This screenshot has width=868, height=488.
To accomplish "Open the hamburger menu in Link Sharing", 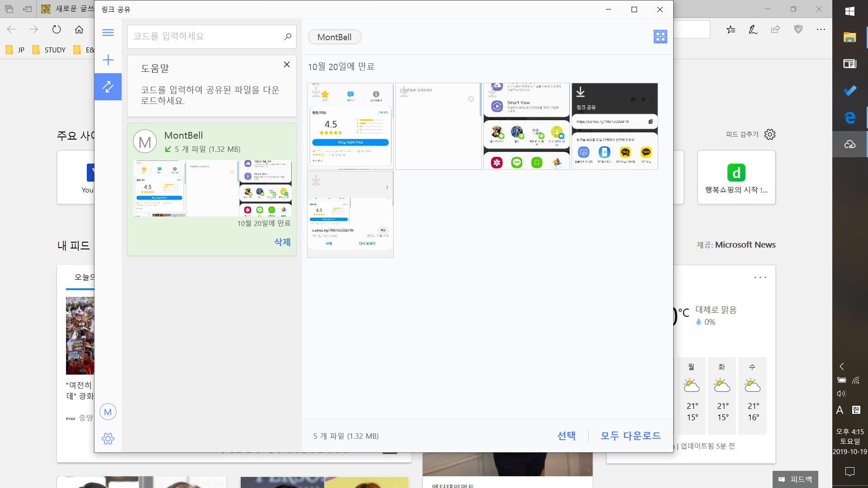I will pos(108,33).
